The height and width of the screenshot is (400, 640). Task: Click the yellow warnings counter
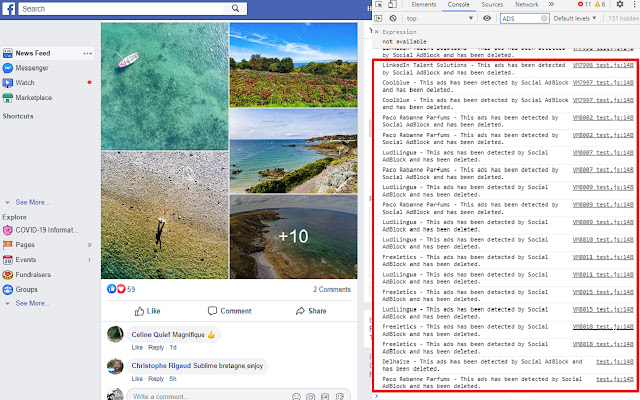pyautogui.click(x=600, y=4)
